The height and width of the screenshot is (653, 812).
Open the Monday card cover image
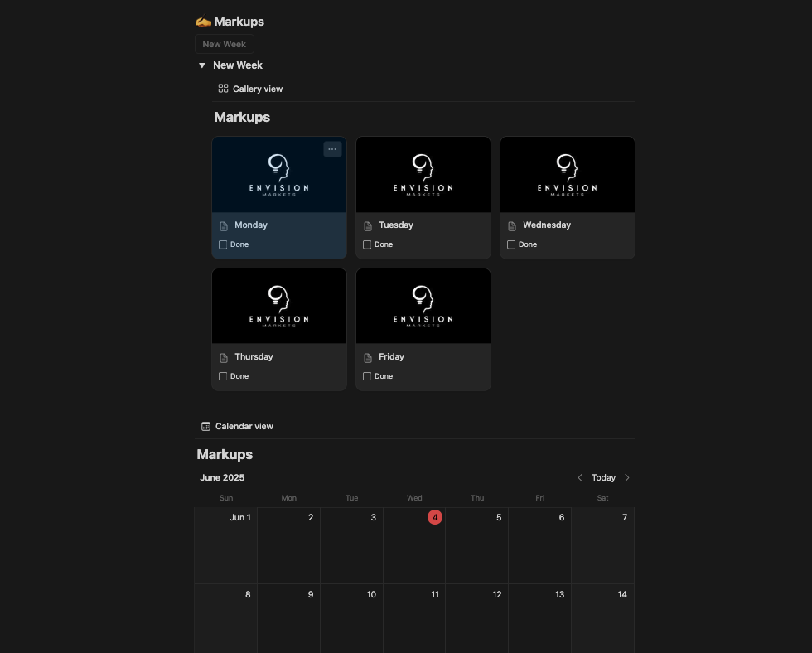(279, 175)
